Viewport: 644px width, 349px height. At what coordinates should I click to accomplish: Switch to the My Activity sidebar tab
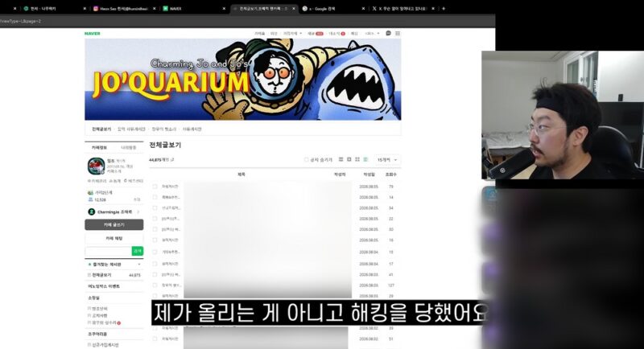(129, 147)
